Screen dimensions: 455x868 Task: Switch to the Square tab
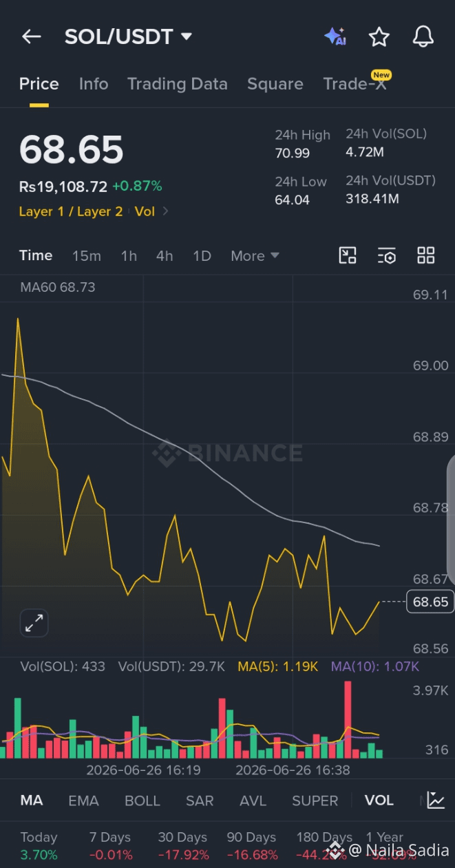point(275,84)
